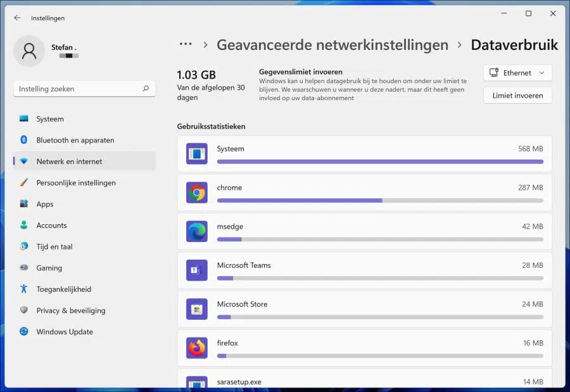This screenshot has width=570, height=392.
Task: Focus the Instelling zoeken search field
Action: point(84,89)
